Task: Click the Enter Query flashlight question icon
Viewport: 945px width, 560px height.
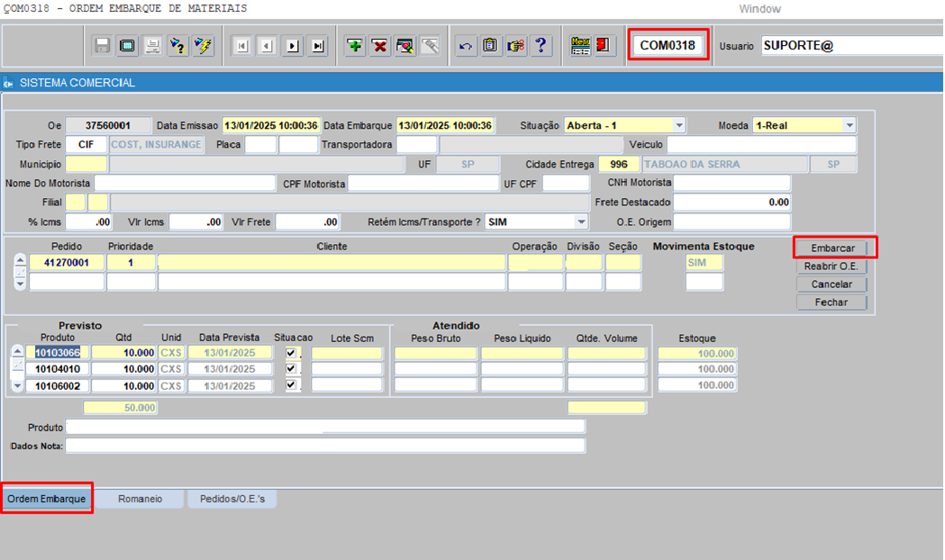Action: (177, 46)
